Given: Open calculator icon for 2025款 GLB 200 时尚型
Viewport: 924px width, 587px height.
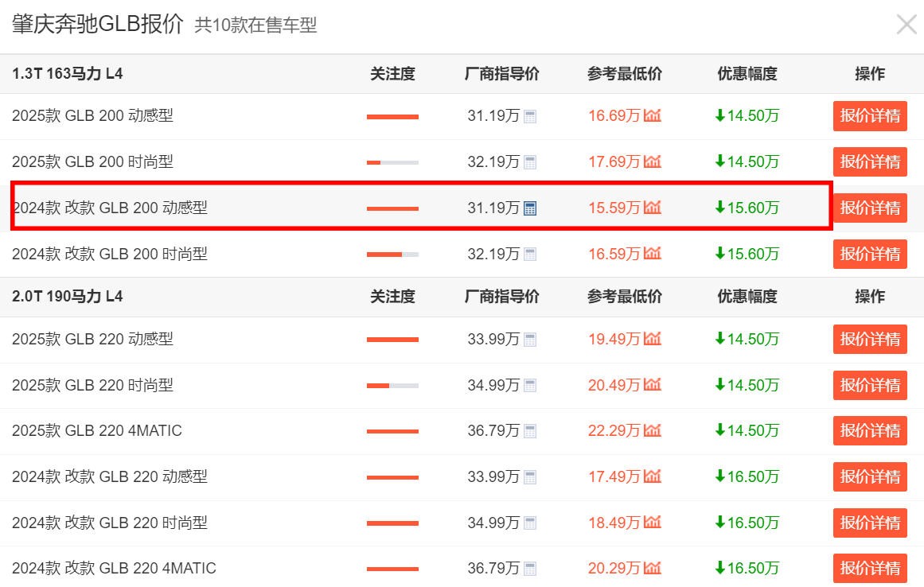Looking at the screenshot, I should coord(530,162).
